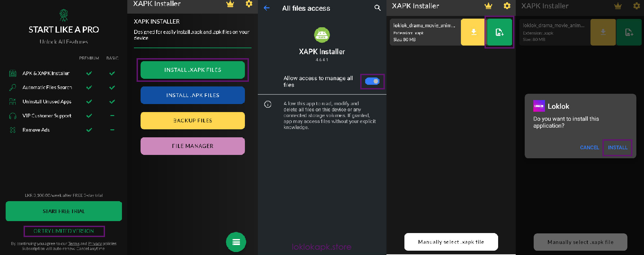Tap the green floating list menu button
This screenshot has height=255, width=644.
click(236, 242)
